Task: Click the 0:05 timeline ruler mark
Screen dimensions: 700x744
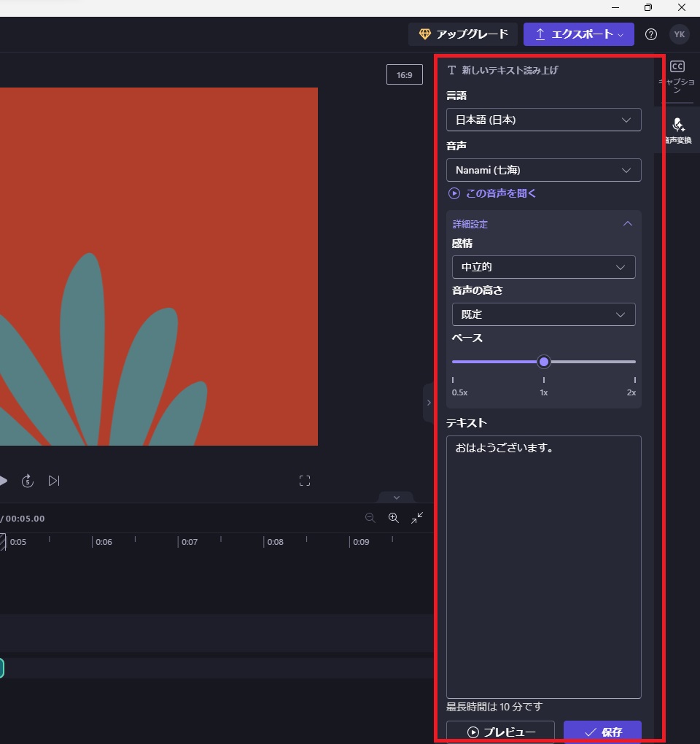Action: pyautogui.click(x=18, y=542)
